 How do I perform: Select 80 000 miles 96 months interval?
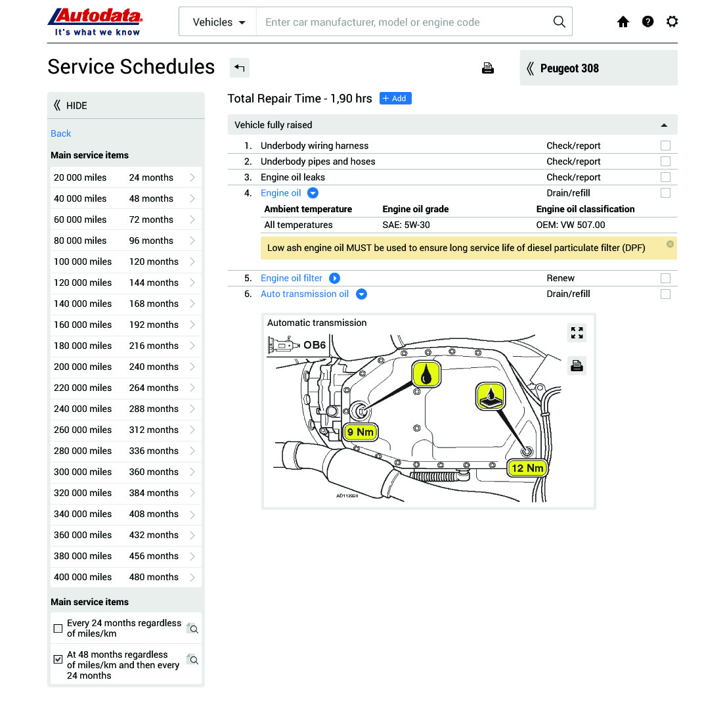[126, 240]
